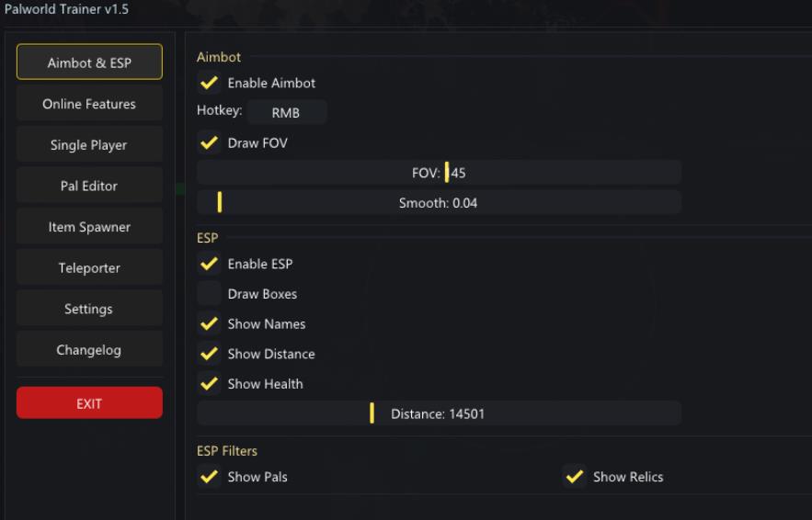This screenshot has height=520, width=812.
Task: Open the Pal Editor page
Action: click(89, 186)
